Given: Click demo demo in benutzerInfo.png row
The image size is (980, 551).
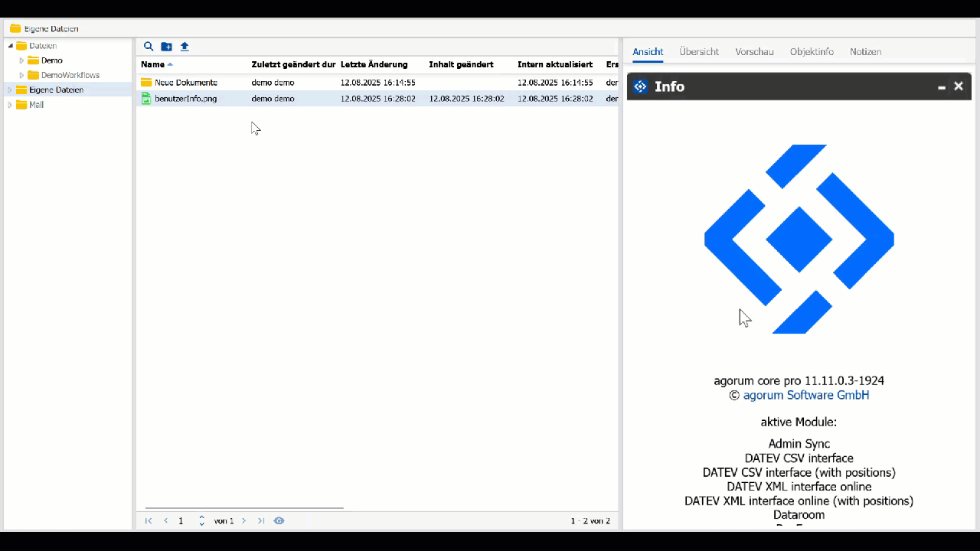Looking at the screenshot, I should pyautogui.click(x=273, y=99).
